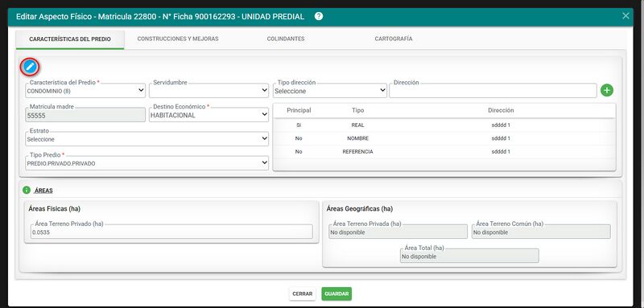Open the Estrato dropdown
Image resolution: width=644 pixels, height=308 pixels.
tap(147, 139)
